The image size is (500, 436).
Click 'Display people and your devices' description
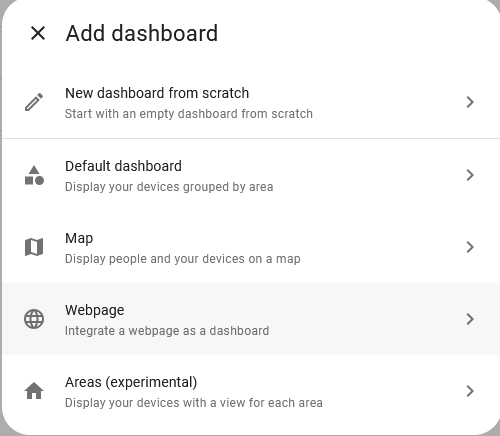pyautogui.click(x=183, y=259)
